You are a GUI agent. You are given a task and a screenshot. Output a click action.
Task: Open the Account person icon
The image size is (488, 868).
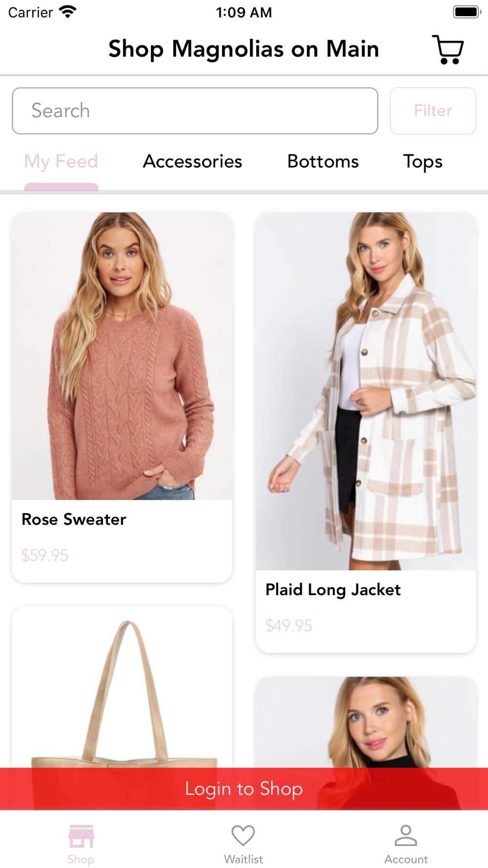pyautogui.click(x=406, y=835)
